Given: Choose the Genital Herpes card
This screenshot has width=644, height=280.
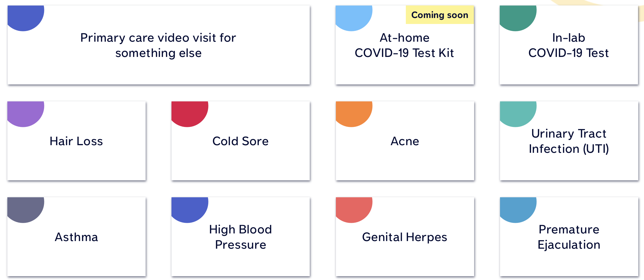Looking at the screenshot, I should click(x=405, y=237).
